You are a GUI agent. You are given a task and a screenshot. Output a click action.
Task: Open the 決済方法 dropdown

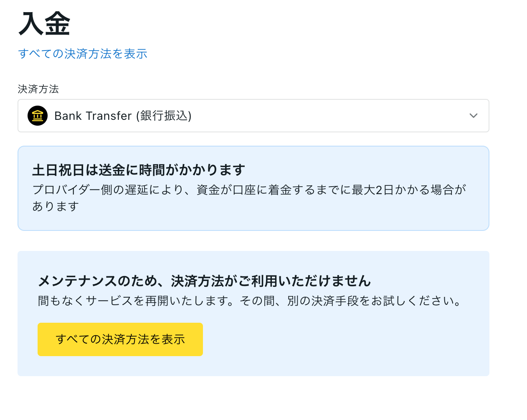[x=253, y=116]
